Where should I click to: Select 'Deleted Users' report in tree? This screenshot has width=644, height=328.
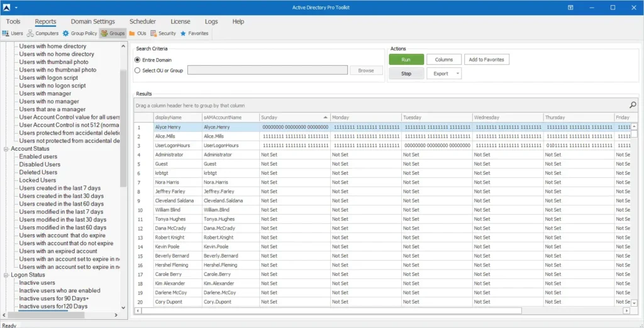pos(38,172)
